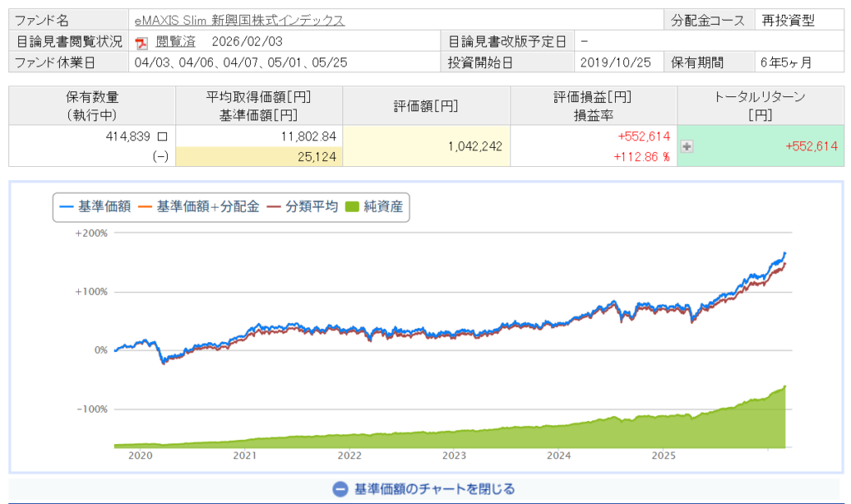Click the small square next to 414,839
851x504 pixels.
pyautogui.click(x=162, y=135)
